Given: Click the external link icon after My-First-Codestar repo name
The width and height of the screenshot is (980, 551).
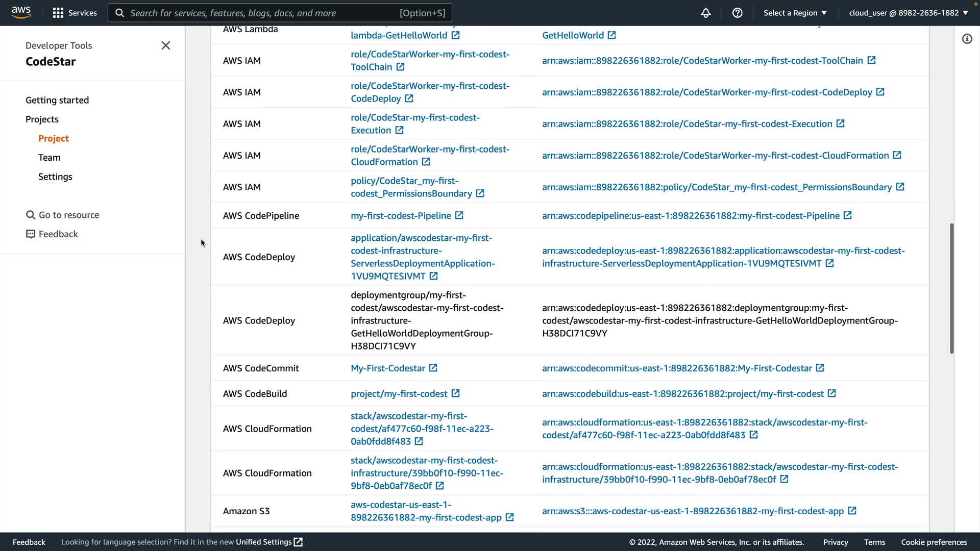Looking at the screenshot, I should (433, 368).
